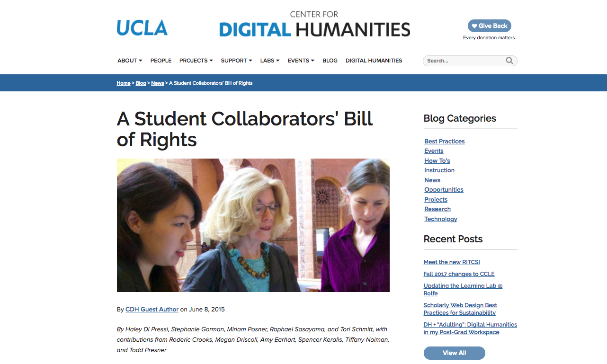This screenshot has height=364, width=607.
Task: Open Blog in the breadcrumb trail
Action: pos(141,83)
